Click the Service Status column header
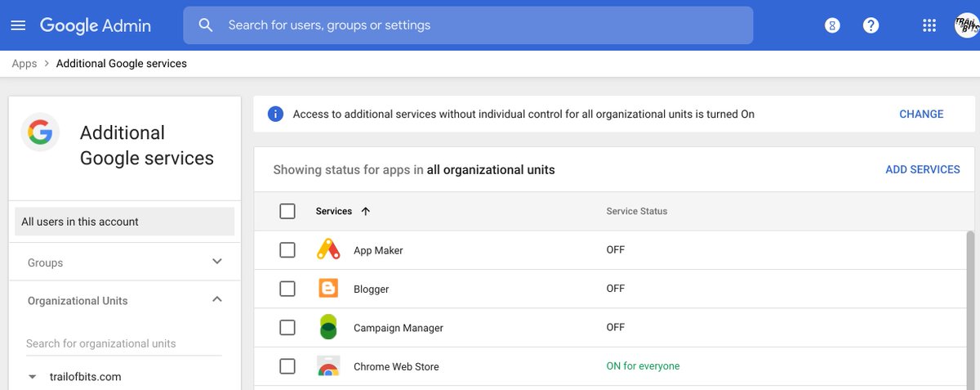This screenshot has width=980, height=390. [637, 211]
